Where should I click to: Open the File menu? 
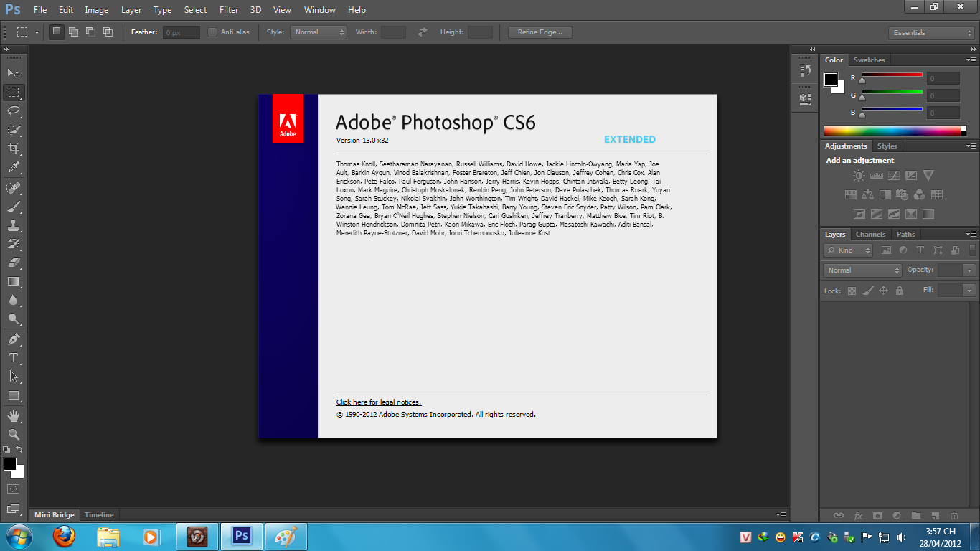(x=40, y=10)
